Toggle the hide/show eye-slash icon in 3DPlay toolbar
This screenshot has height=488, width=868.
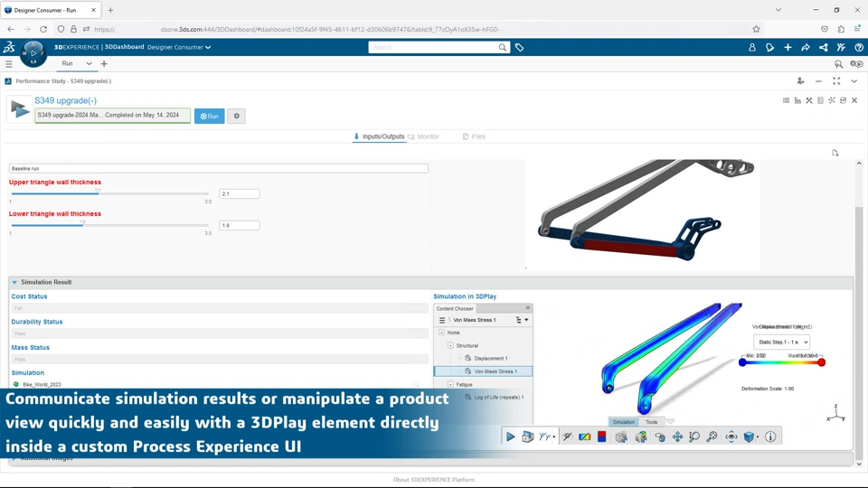coord(567,436)
